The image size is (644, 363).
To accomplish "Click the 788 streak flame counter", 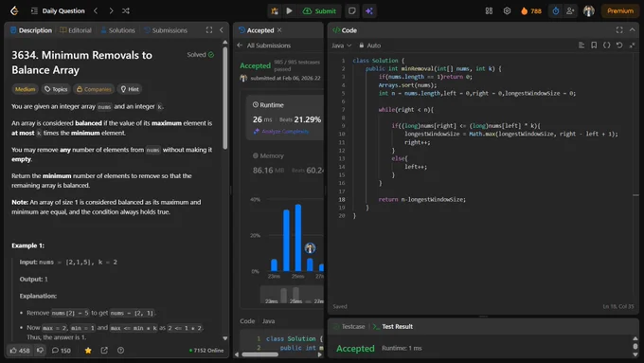I will (x=531, y=11).
